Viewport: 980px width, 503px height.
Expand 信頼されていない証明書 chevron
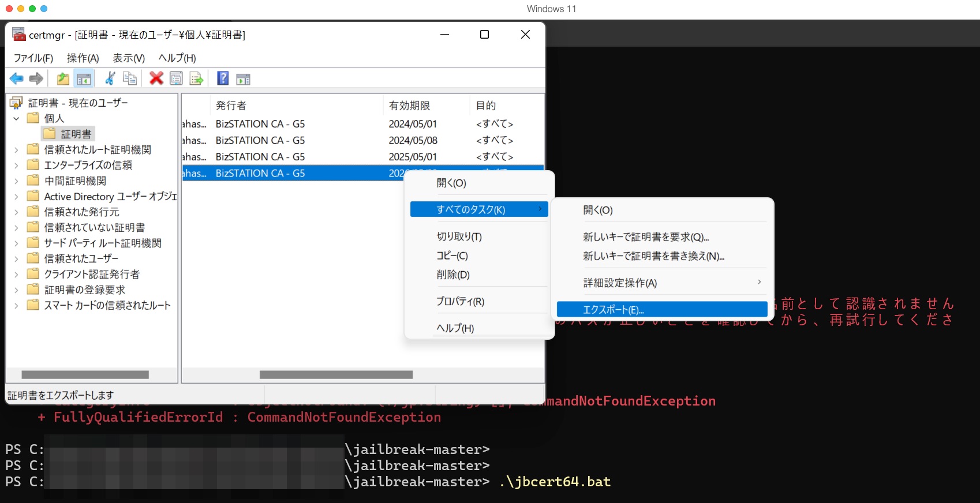(x=16, y=227)
